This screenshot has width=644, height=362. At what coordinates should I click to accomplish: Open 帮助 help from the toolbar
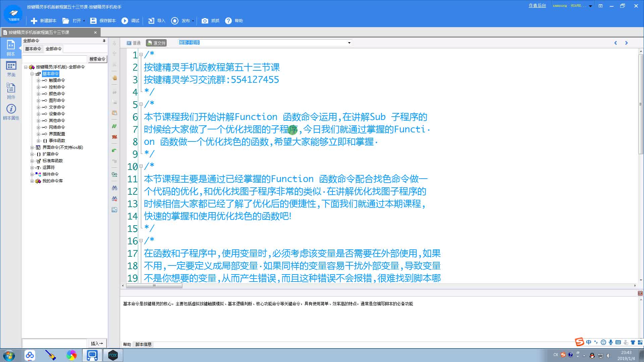coord(234,21)
